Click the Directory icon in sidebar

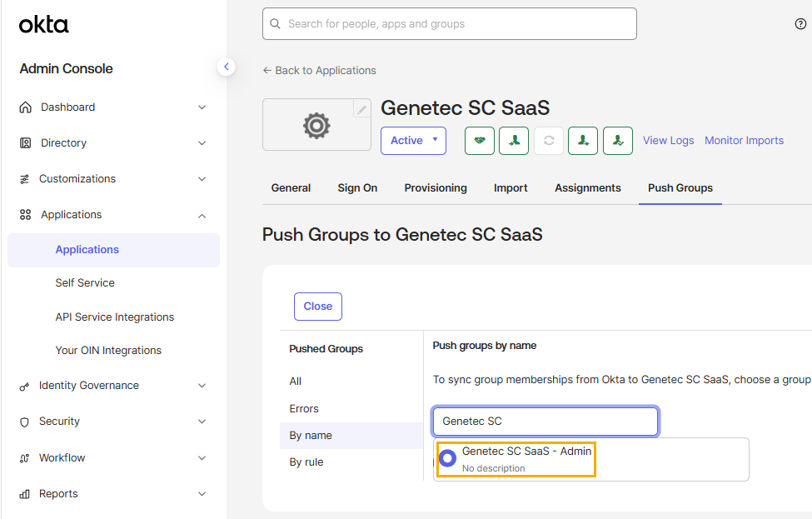tap(25, 143)
